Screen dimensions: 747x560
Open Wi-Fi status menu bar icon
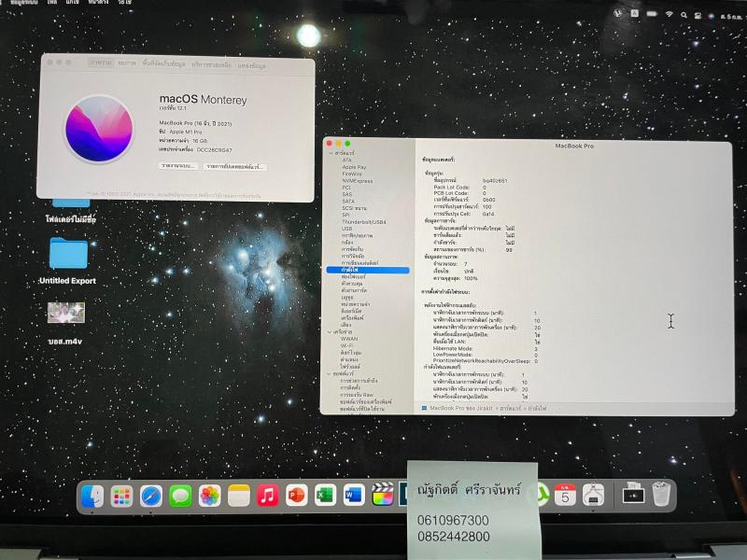click(x=669, y=14)
